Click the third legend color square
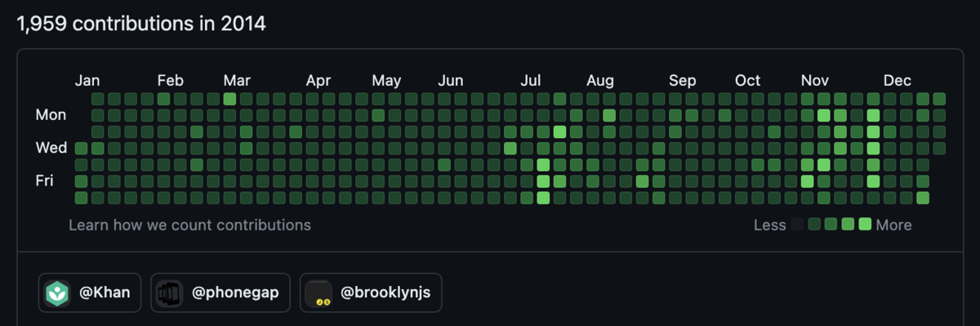Image resolution: width=980 pixels, height=326 pixels. click(x=831, y=225)
